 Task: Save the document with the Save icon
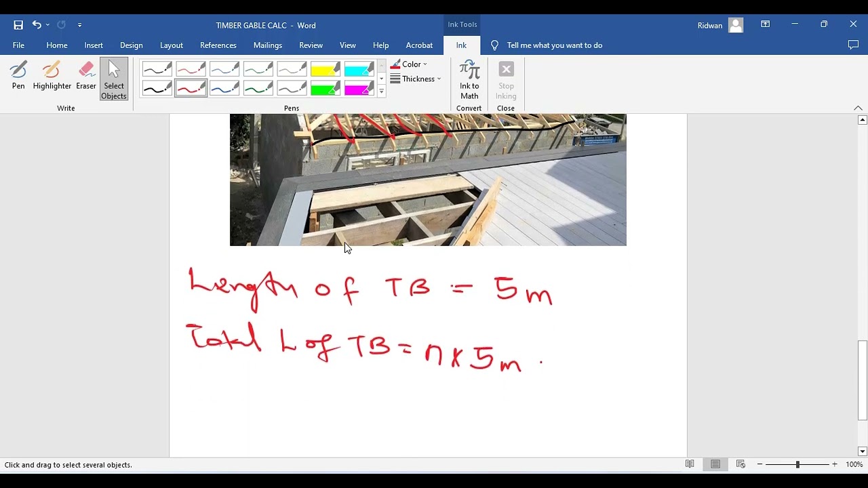[18, 25]
